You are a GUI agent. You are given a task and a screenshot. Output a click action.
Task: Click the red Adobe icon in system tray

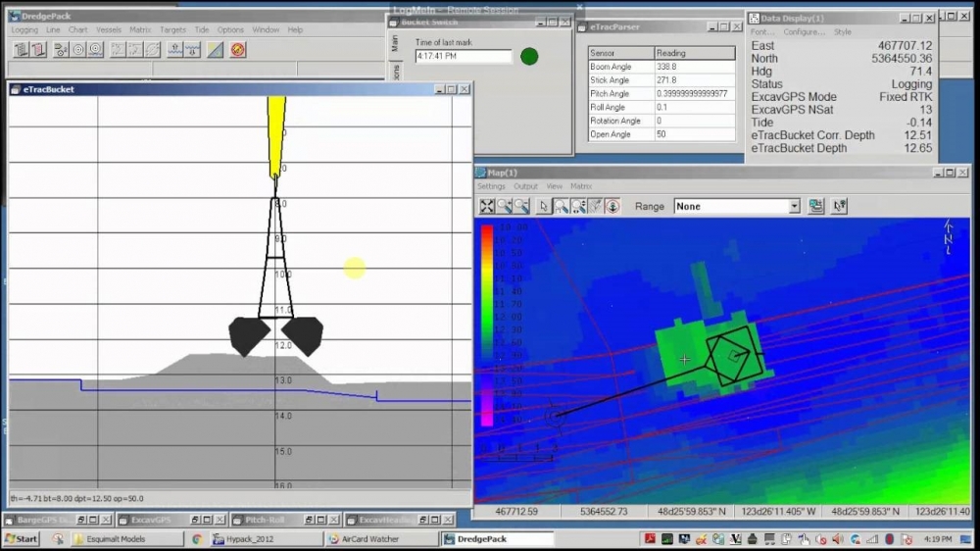pos(650,538)
